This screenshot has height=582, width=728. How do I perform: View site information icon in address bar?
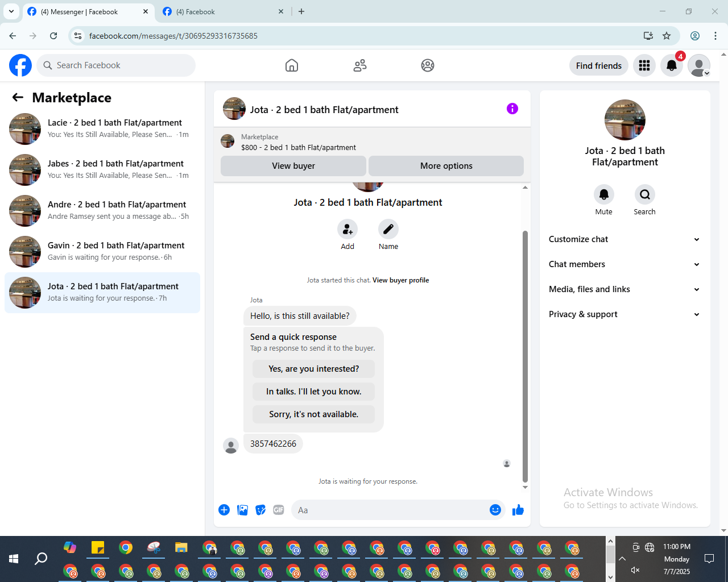point(78,36)
